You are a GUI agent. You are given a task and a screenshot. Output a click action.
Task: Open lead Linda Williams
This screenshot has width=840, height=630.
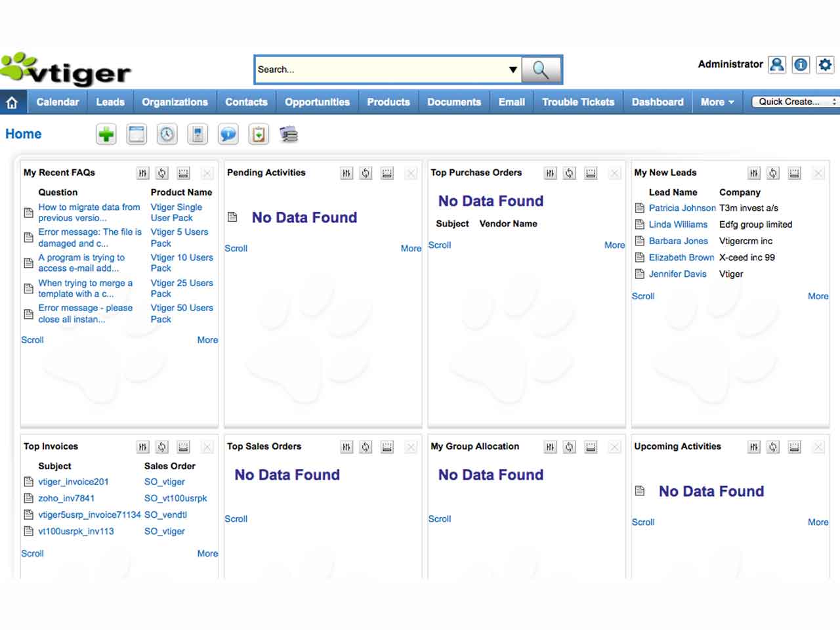pos(678,224)
